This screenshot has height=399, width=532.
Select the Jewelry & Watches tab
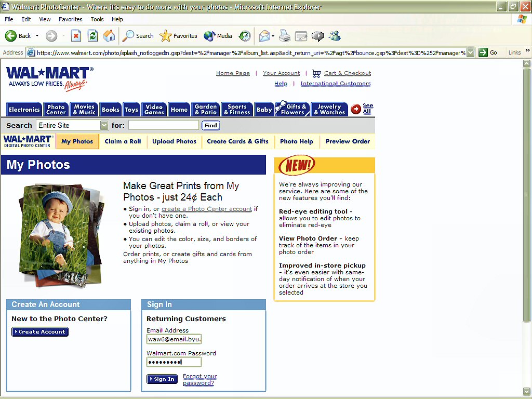click(329, 109)
